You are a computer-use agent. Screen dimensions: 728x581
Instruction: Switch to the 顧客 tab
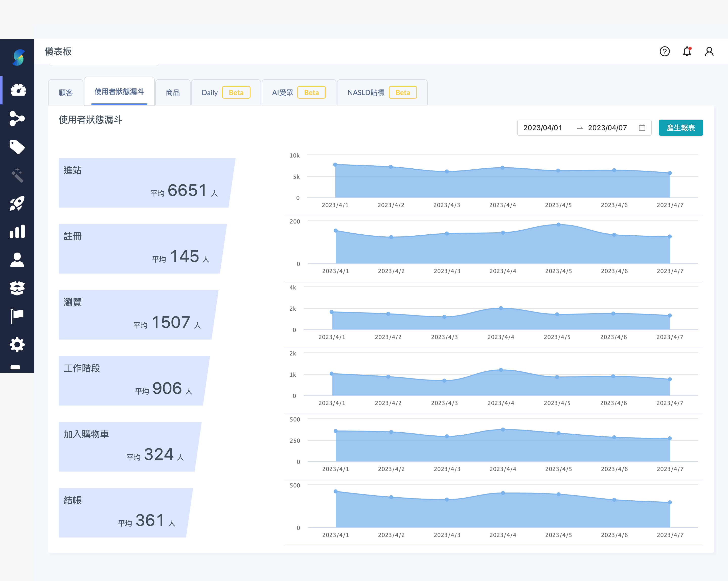[65, 93]
